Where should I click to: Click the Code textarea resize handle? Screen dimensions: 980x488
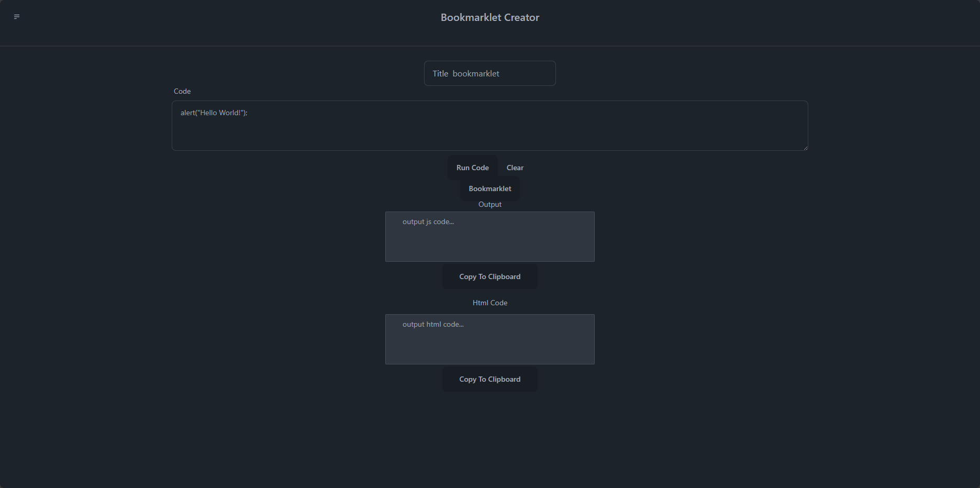[805, 148]
